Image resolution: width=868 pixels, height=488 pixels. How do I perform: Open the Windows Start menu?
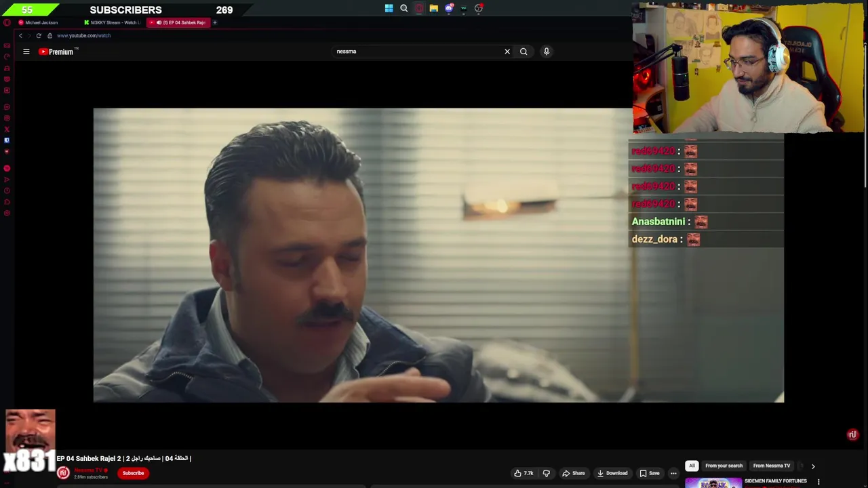coord(389,9)
